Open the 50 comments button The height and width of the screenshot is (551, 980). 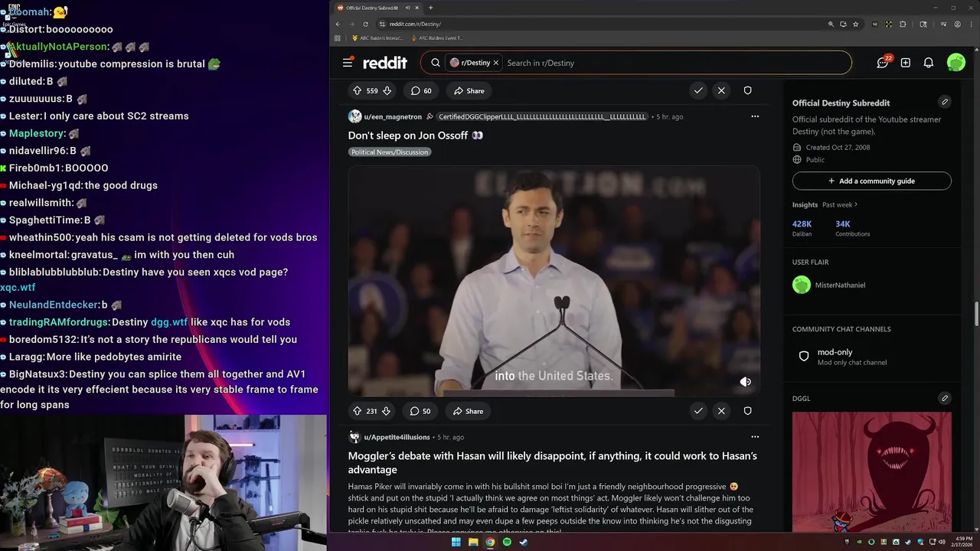click(x=420, y=411)
